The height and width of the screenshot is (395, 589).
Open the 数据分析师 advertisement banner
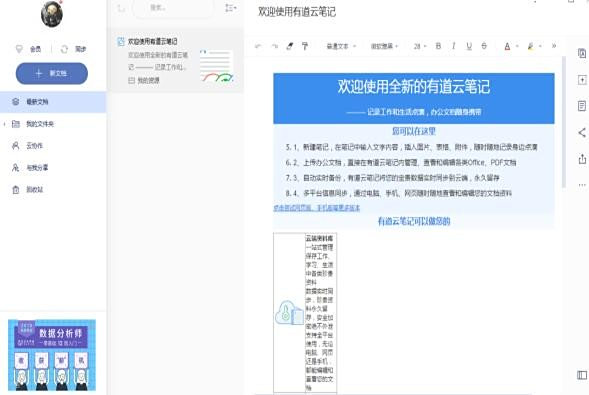(52, 355)
